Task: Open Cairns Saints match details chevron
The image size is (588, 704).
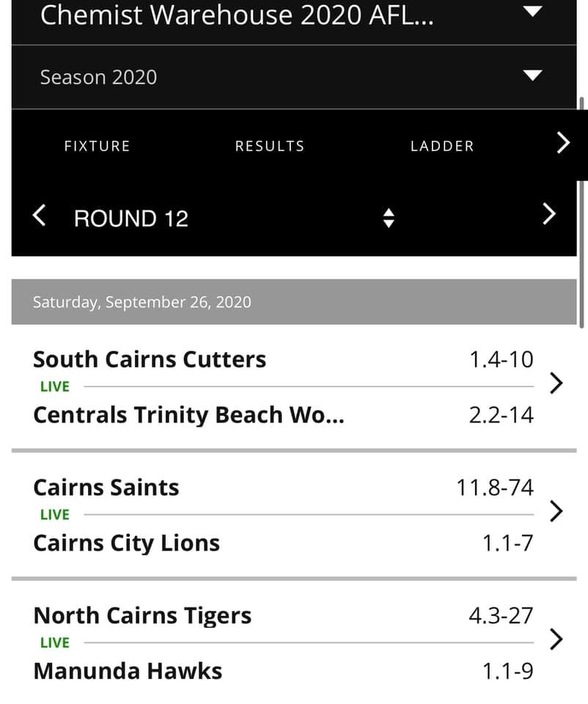Action: 556,511
